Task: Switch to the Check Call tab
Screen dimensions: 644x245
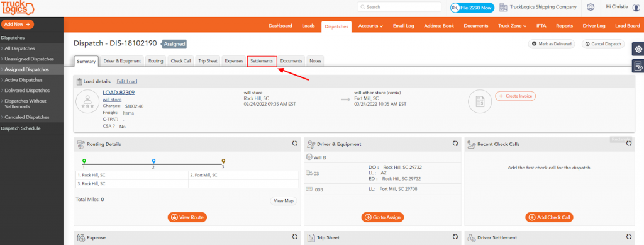Action: 180,61
